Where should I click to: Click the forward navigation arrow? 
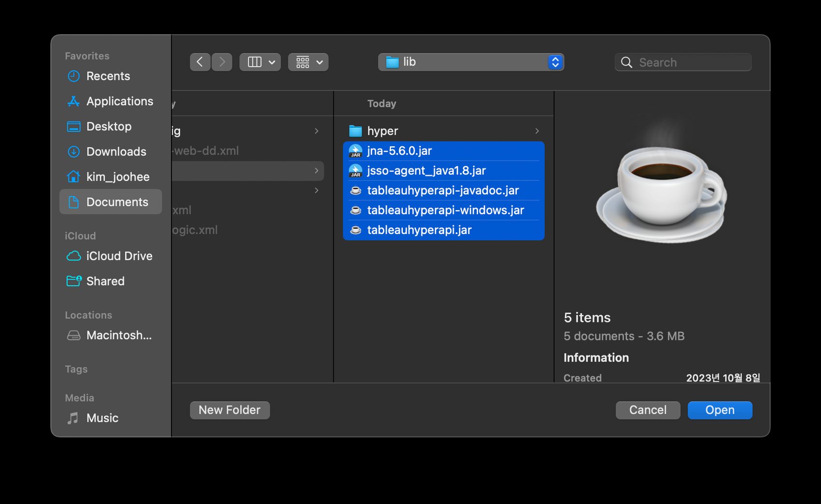click(222, 62)
